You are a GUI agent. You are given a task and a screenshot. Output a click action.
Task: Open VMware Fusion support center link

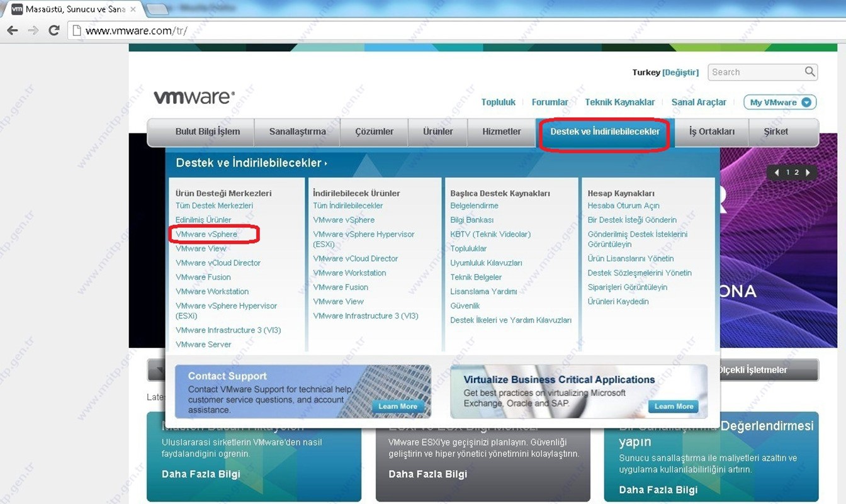pyautogui.click(x=203, y=277)
